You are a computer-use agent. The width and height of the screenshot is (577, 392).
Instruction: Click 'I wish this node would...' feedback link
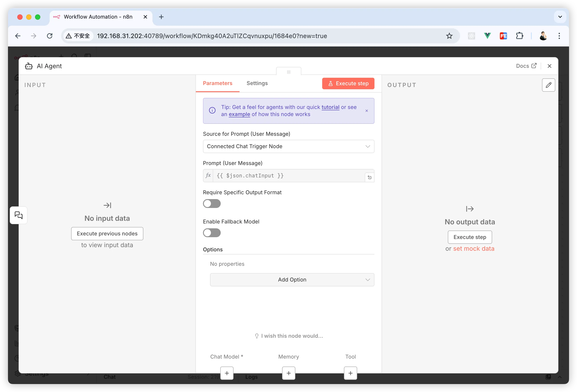(x=288, y=336)
